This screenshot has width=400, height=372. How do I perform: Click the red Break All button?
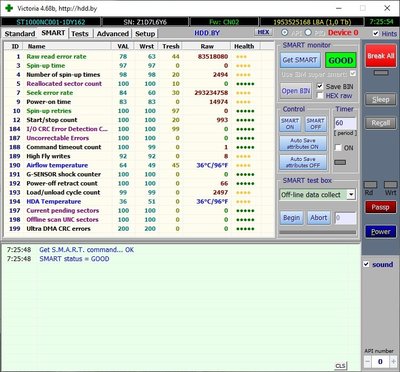tap(381, 56)
